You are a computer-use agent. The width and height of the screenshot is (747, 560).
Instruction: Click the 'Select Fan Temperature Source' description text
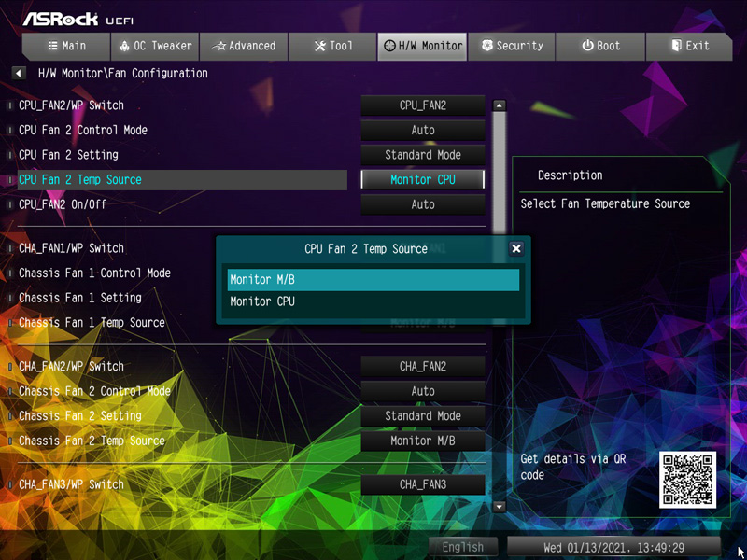tap(605, 203)
